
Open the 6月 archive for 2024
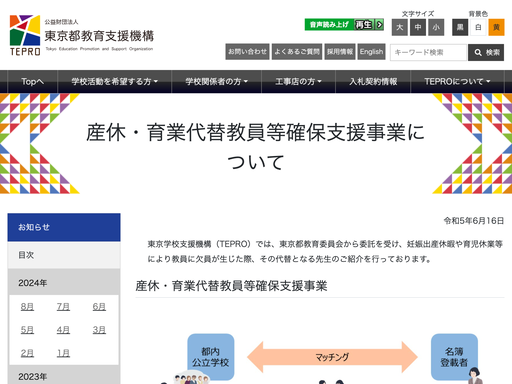point(99,306)
